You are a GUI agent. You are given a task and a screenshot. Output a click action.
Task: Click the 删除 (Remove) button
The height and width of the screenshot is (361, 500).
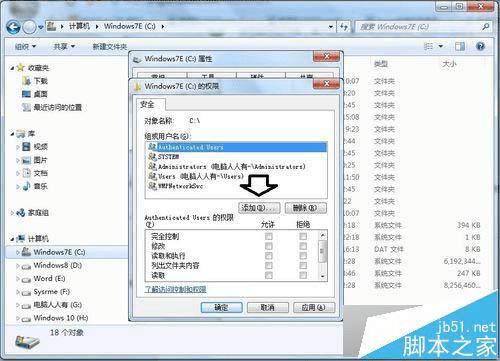[x=306, y=208]
